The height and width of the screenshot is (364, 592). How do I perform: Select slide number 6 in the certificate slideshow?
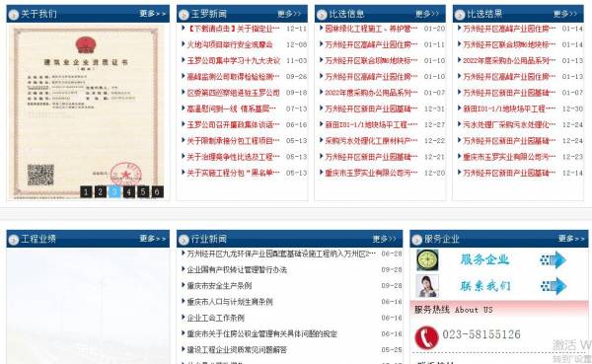click(158, 191)
